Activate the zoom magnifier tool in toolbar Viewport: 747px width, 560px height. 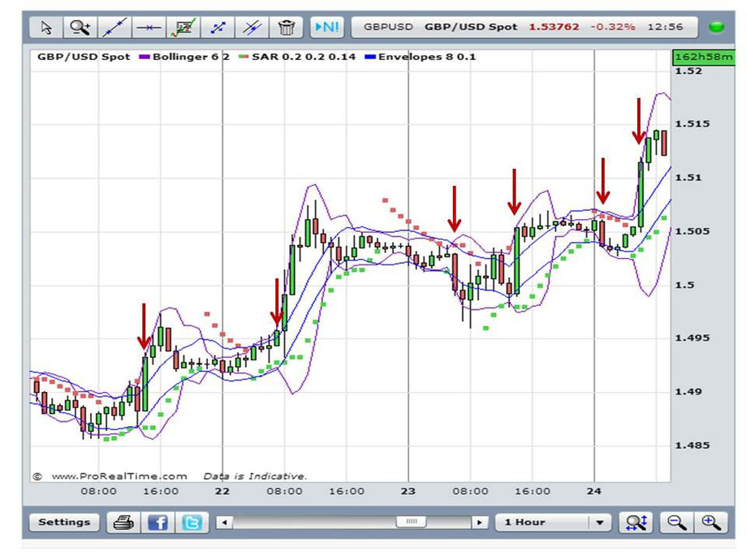[80, 28]
